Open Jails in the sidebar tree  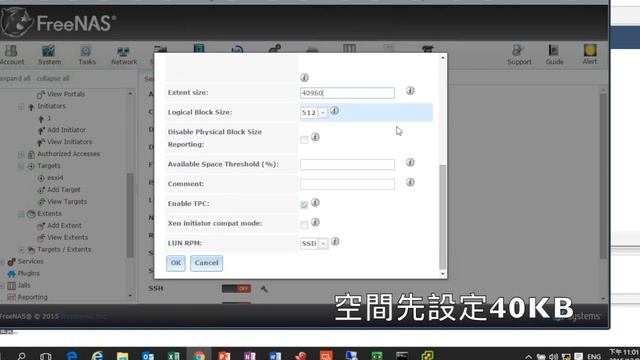click(x=24, y=285)
